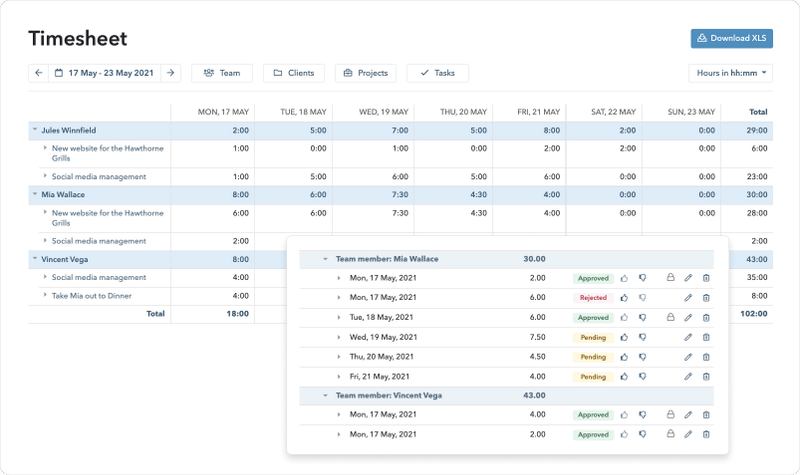Click trash icon on Wed, 19 May entry

706,337
